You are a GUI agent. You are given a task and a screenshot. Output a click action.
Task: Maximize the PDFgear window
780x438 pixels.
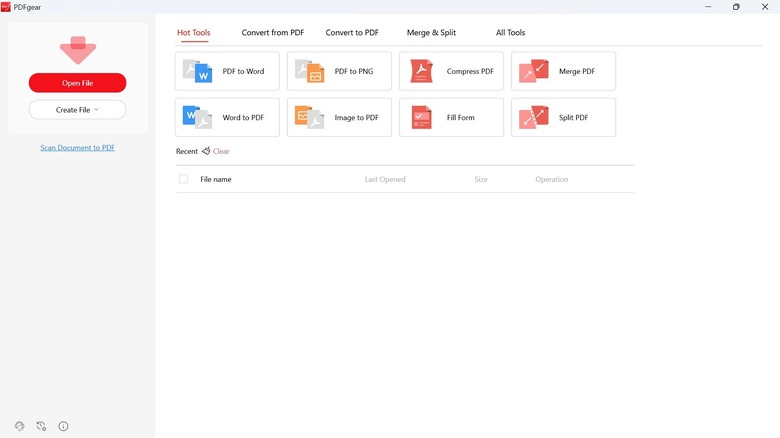pyautogui.click(x=736, y=6)
